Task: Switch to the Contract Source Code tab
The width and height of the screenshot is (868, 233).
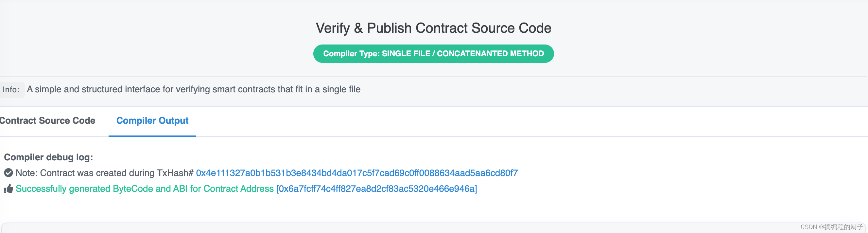Action: [47, 121]
